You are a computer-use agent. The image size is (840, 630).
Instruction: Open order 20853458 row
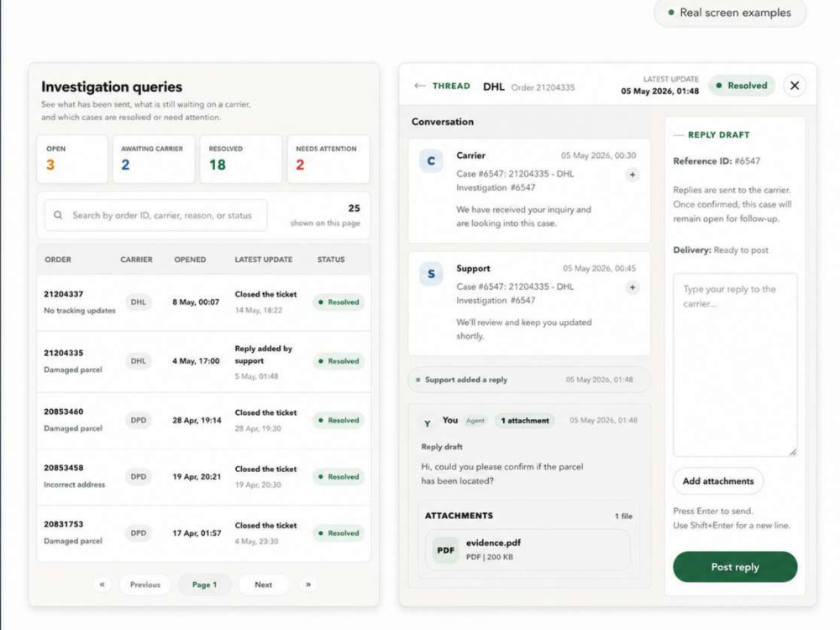[203, 477]
